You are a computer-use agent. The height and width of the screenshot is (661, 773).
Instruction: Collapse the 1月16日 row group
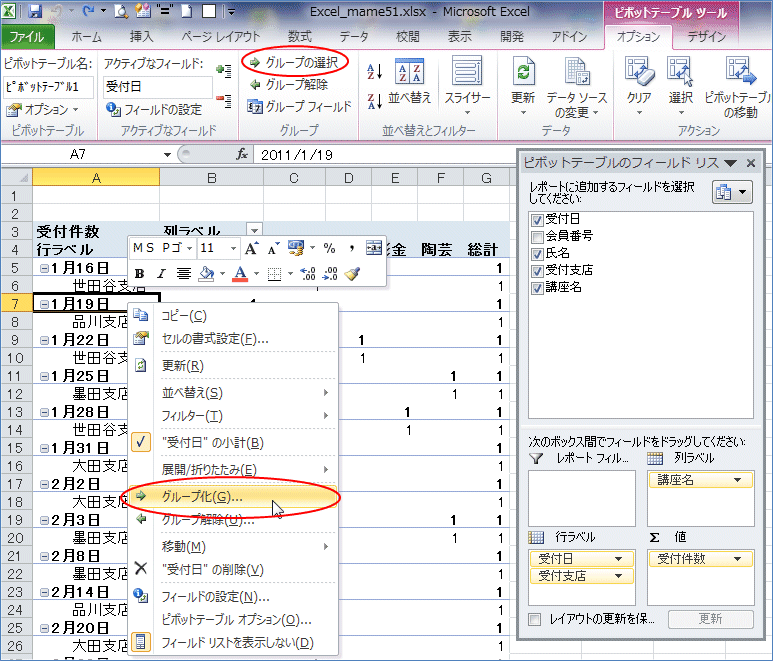[43, 268]
